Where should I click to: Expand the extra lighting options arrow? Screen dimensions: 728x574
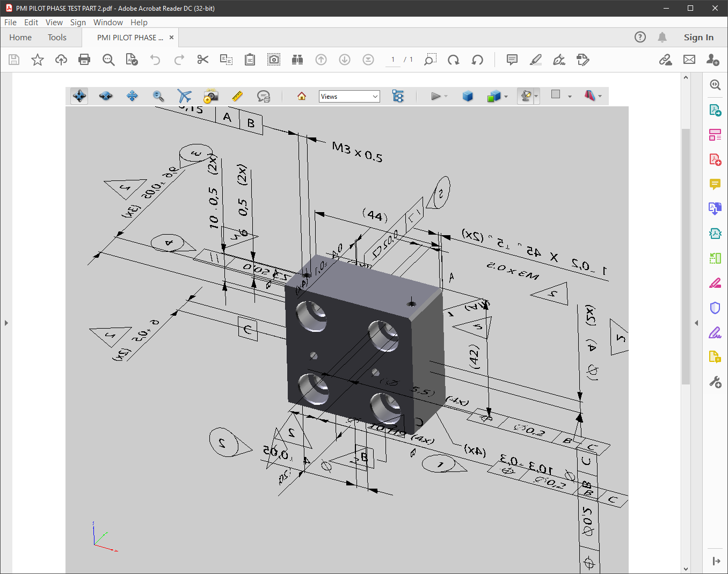[x=536, y=97]
